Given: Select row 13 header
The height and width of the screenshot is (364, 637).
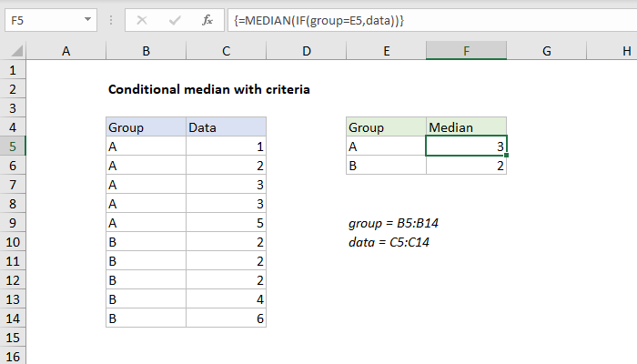Looking at the screenshot, I should click(13, 299).
